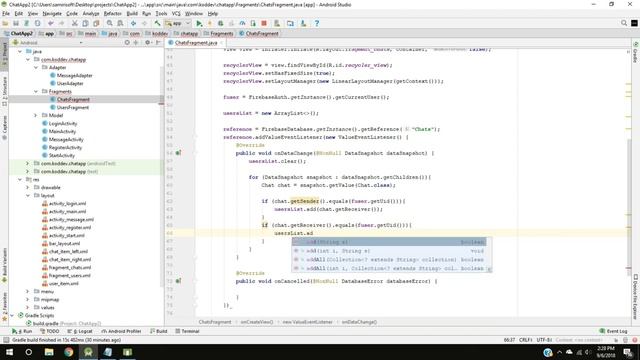640x360 pixels.
Task: Click onDataChange() in the editor breadcrumb
Action: (x=359, y=322)
